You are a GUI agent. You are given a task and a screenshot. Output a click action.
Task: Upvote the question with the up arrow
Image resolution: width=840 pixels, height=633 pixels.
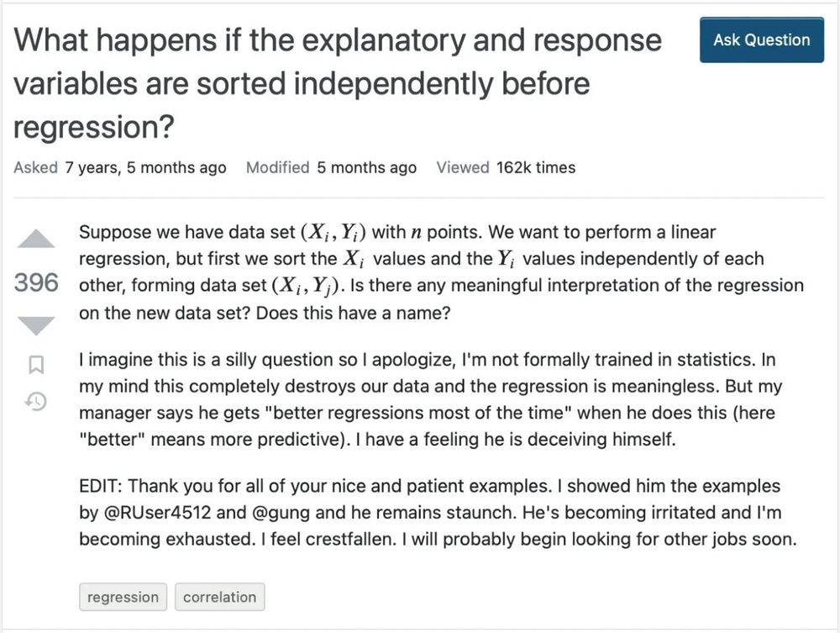point(36,239)
